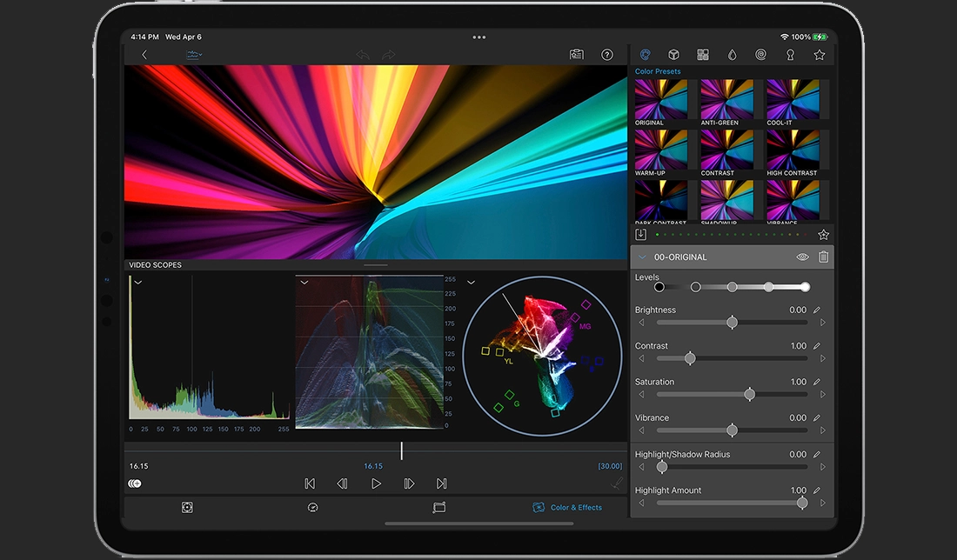Open the chroma key effects category
This screenshot has width=957, height=560.
[790, 55]
